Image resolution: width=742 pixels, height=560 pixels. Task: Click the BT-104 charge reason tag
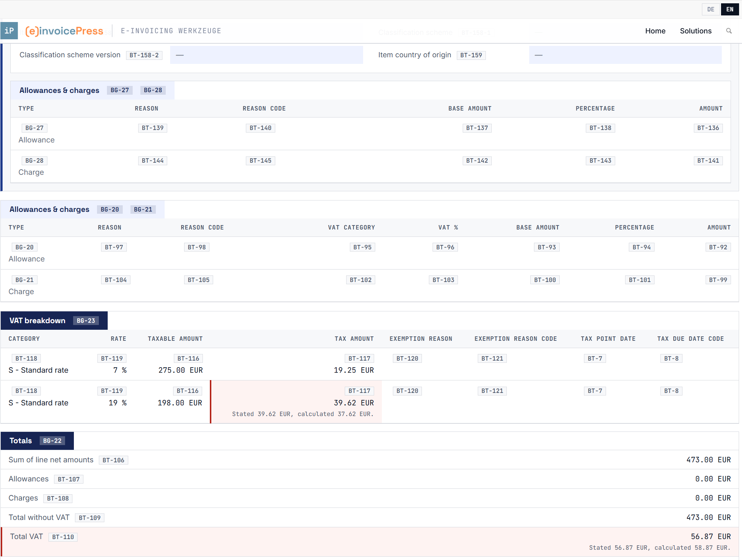(116, 280)
